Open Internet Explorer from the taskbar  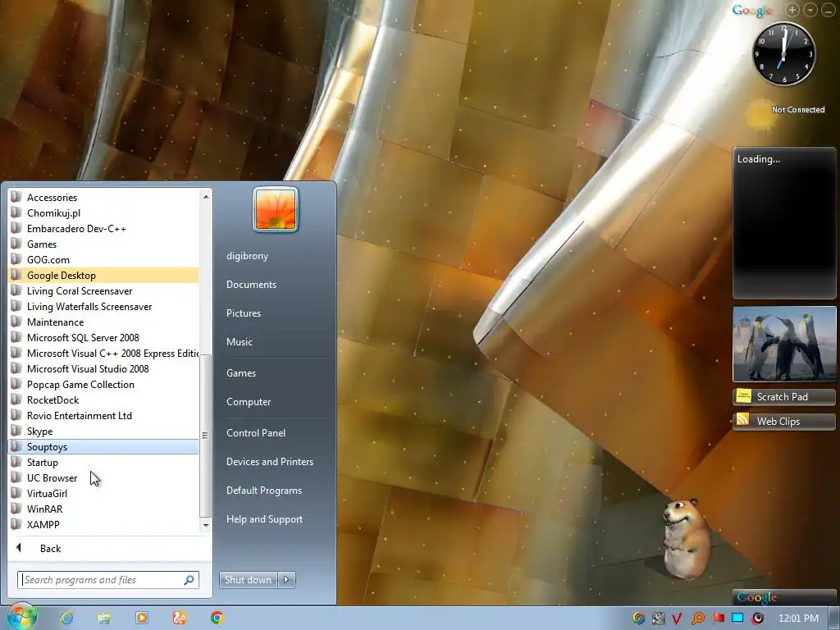[66, 618]
